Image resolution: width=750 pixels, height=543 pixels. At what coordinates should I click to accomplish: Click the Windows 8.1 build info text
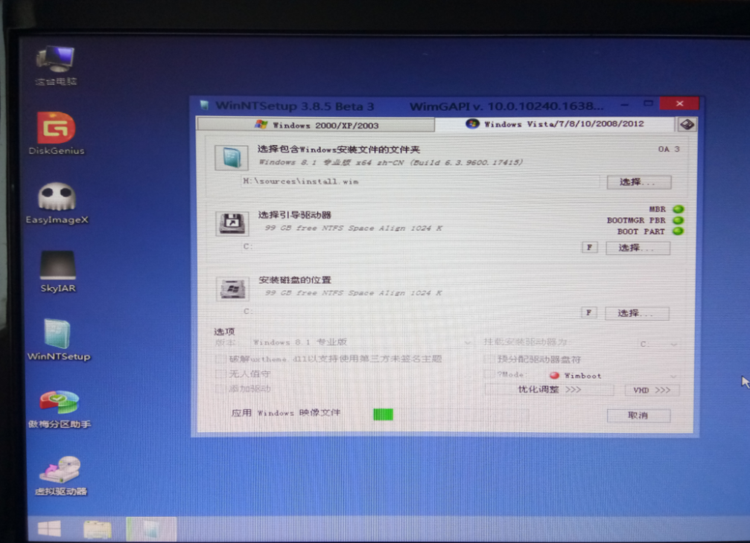pos(390,162)
